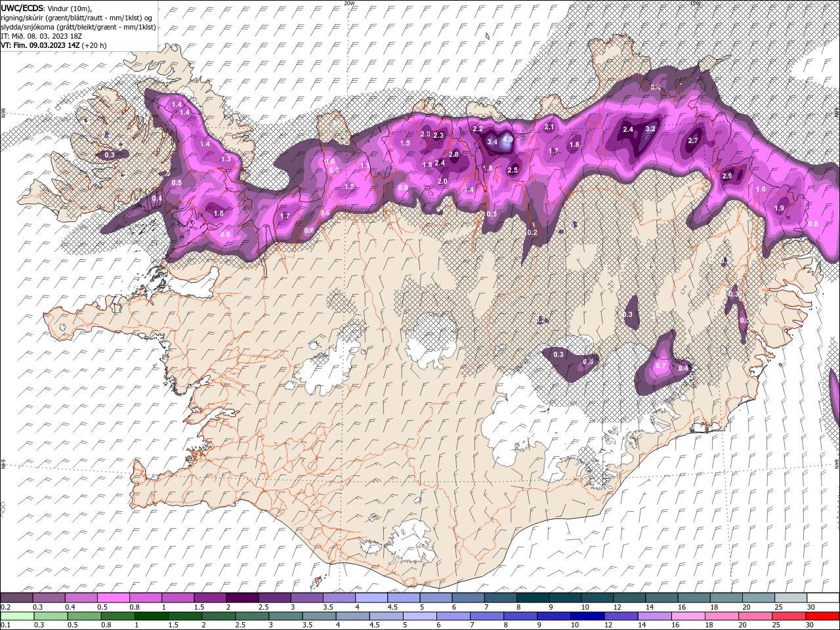Click the '2.7' precipitation value on map

(x=693, y=140)
